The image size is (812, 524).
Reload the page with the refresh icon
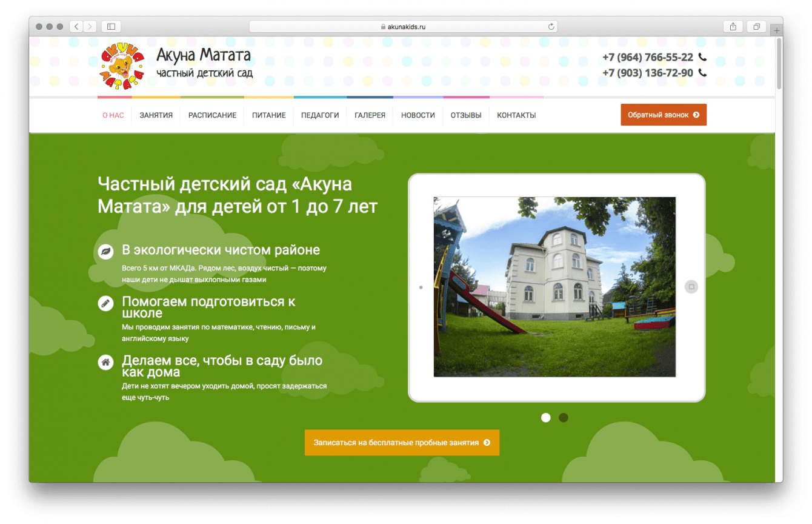[551, 27]
